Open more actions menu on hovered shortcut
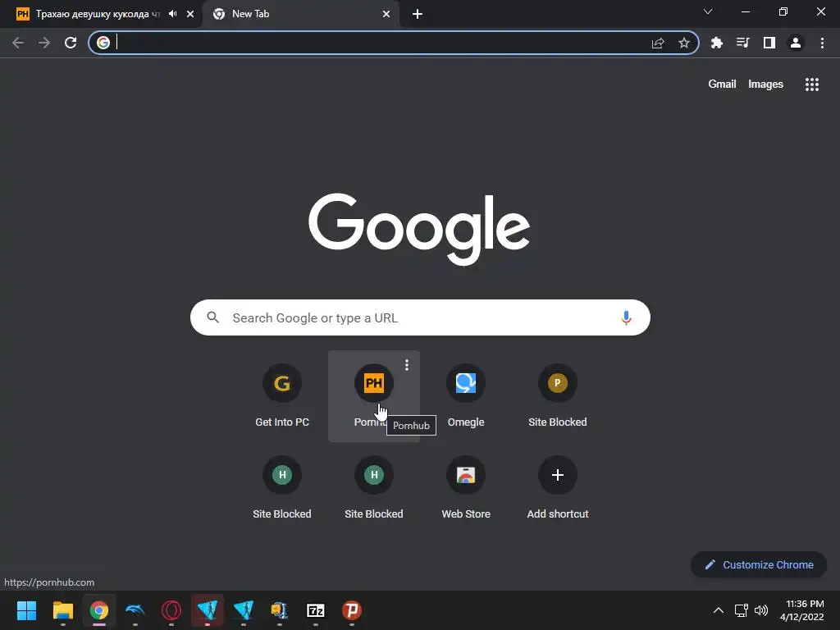840x630 pixels. pos(407,365)
